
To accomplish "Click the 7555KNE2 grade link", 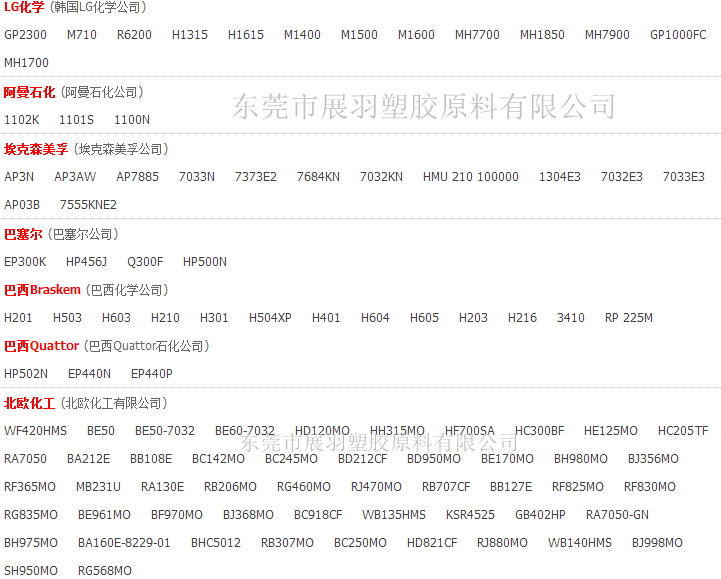I will tap(88, 205).
